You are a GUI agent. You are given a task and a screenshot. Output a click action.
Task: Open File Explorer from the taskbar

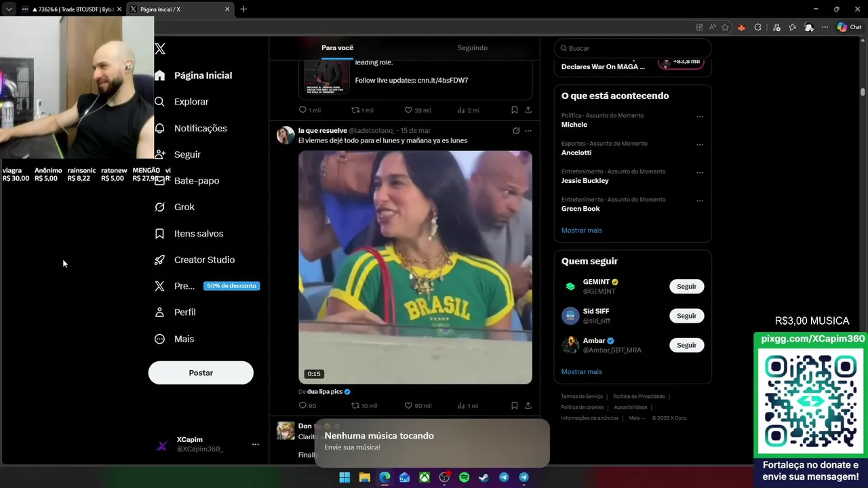click(x=364, y=477)
